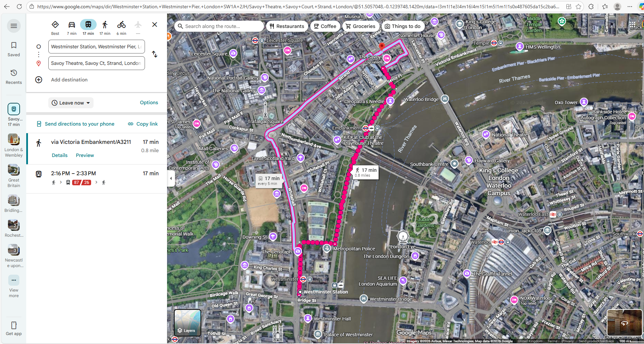Click the Add destination plus icon
This screenshot has width=644, height=344.
pos(39,80)
